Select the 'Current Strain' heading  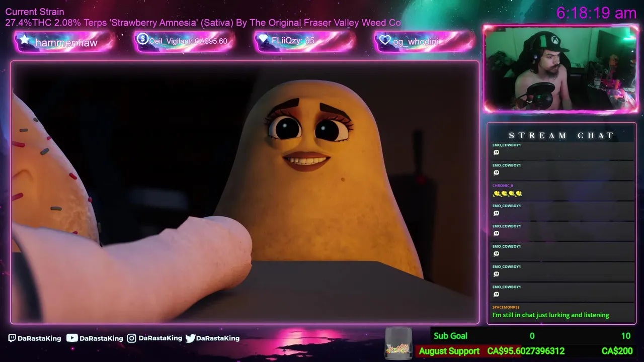pyautogui.click(x=35, y=12)
